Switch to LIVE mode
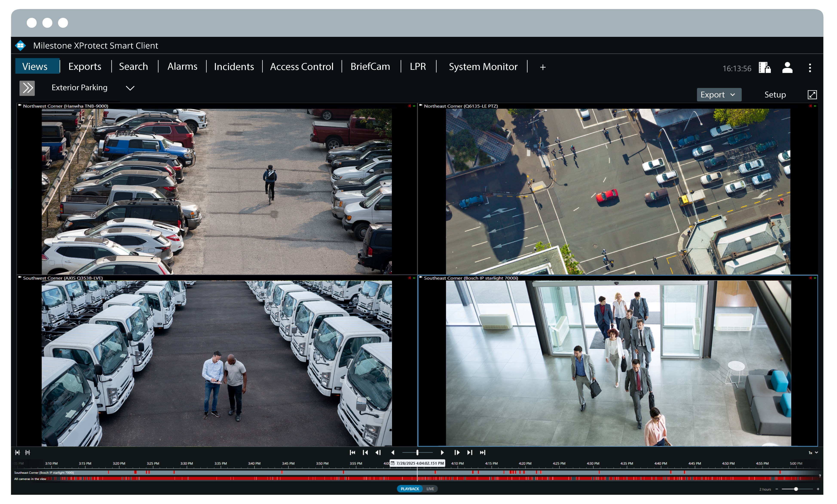Screen dimensions: 837x504 [x=430, y=489]
